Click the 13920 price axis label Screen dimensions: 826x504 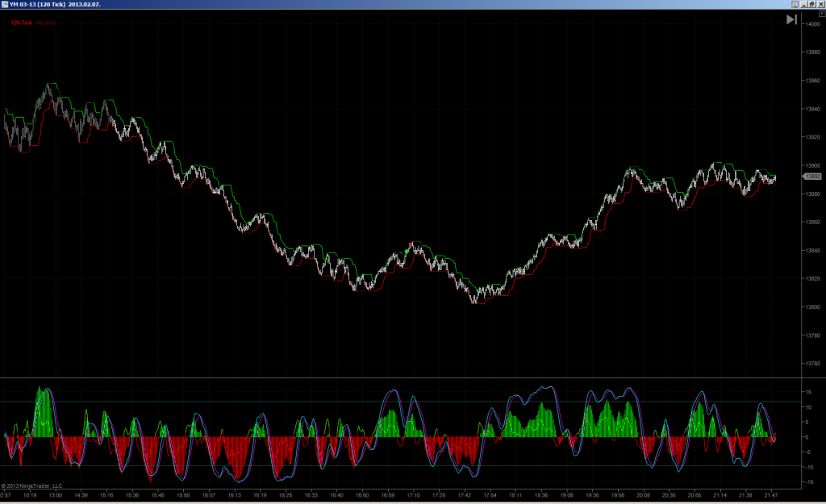[x=813, y=137]
